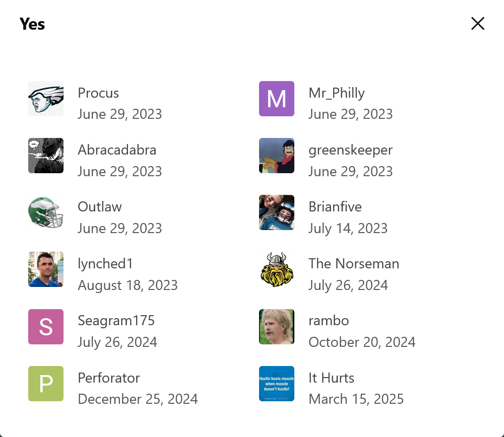This screenshot has height=437, width=504.
Task: Go to greenskeeper's profile name
Action: [350, 150]
